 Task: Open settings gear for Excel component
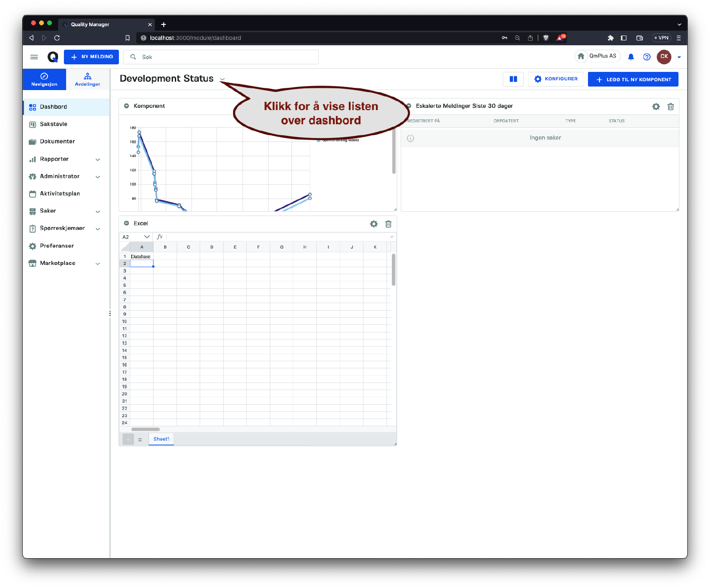point(374,224)
